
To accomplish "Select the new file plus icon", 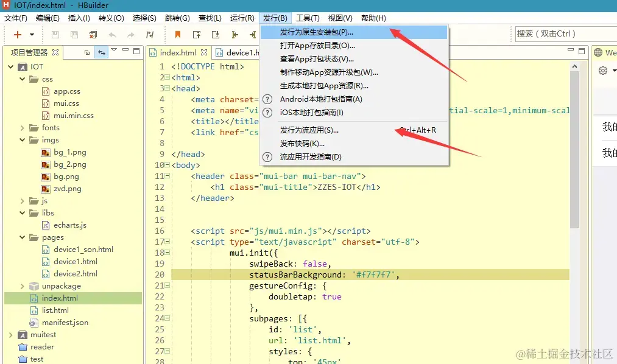I will tap(17, 35).
